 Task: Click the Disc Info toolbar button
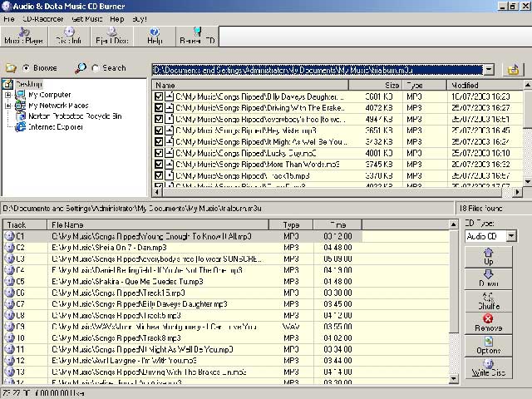(69, 36)
